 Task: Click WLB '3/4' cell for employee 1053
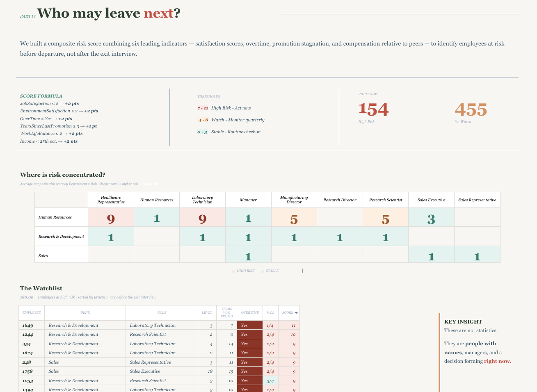pyautogui.click(x=271, y=381)
